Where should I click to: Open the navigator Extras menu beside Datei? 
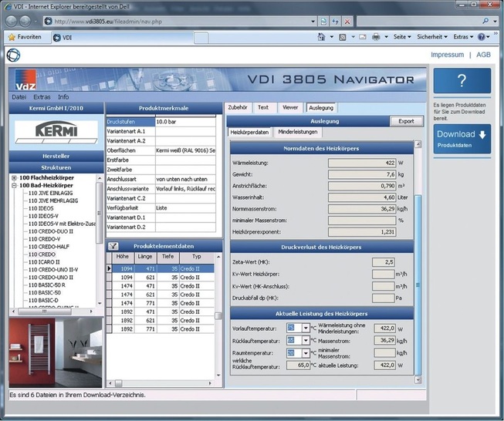coord(42,97)
